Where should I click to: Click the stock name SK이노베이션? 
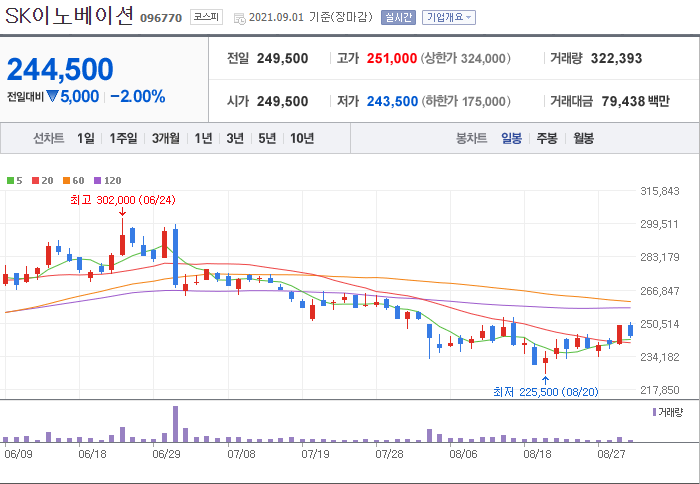pyautogui.click(x=69, y=17)
